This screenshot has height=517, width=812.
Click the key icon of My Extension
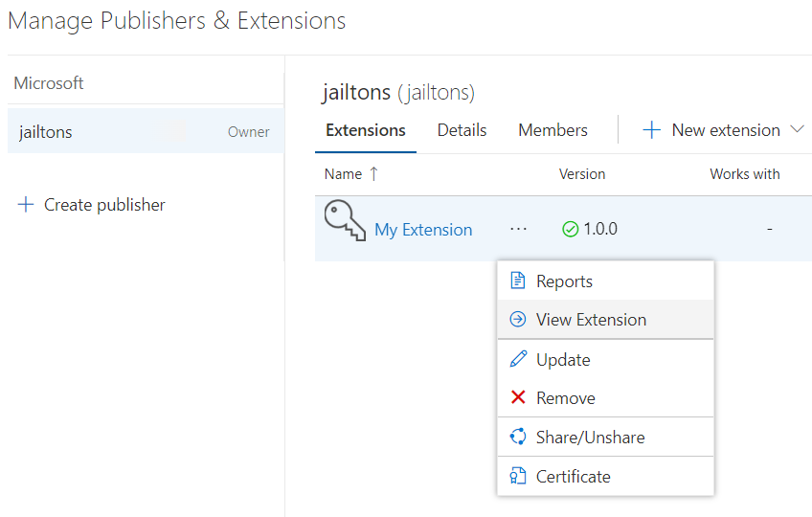coord(345,220)
